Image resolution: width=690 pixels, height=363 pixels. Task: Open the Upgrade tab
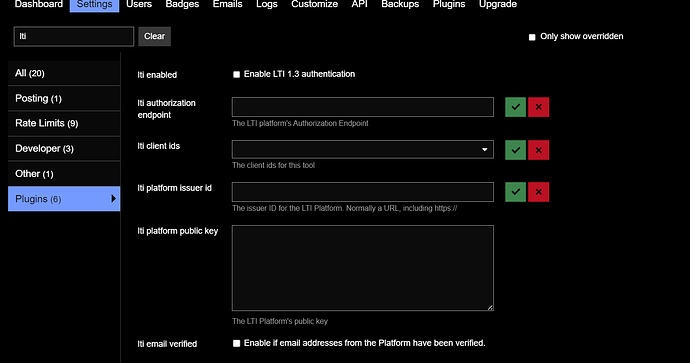tap(498, 4)
